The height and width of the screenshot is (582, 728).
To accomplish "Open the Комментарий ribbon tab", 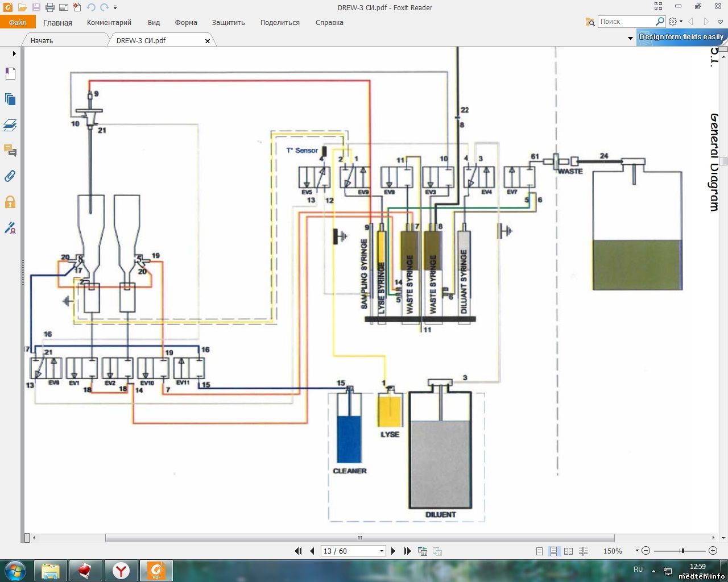I will point(109,23).
